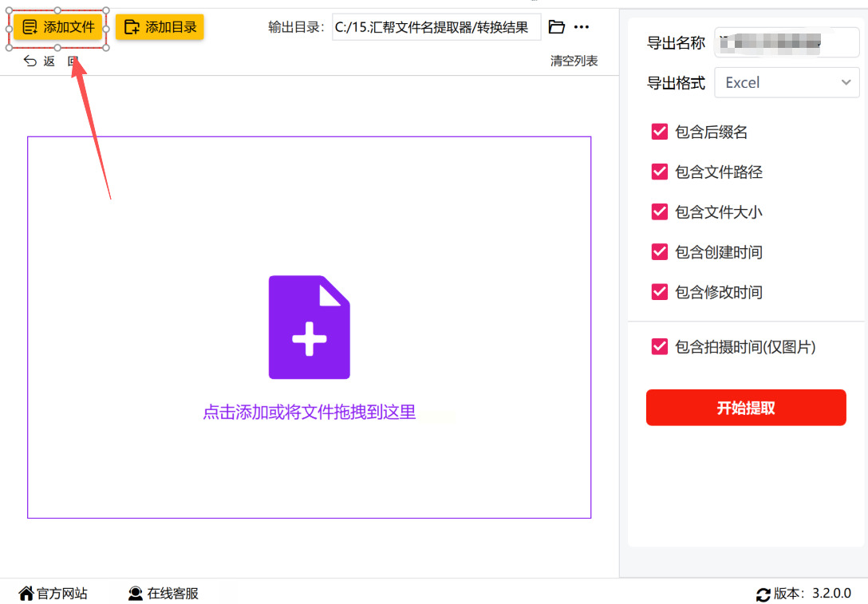The image size is (868, 604).
Task: Uncheck 包含创建时间 option
Action: (x=660, y=252)
